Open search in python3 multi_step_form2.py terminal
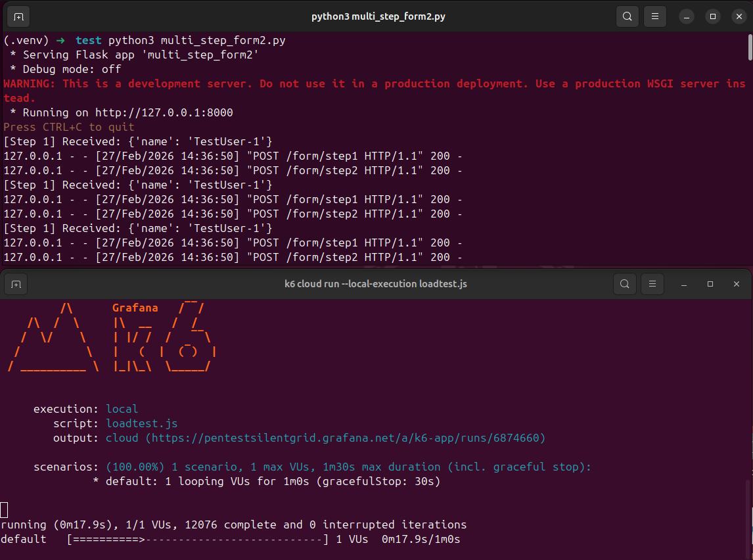 tap(627, 16)
